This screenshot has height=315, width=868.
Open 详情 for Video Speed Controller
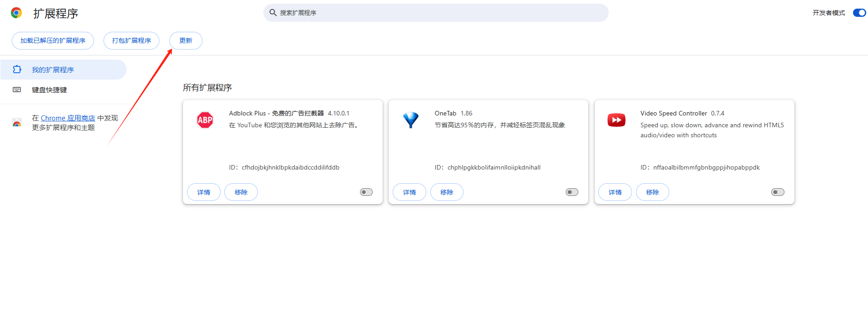(x=615, y=192)
